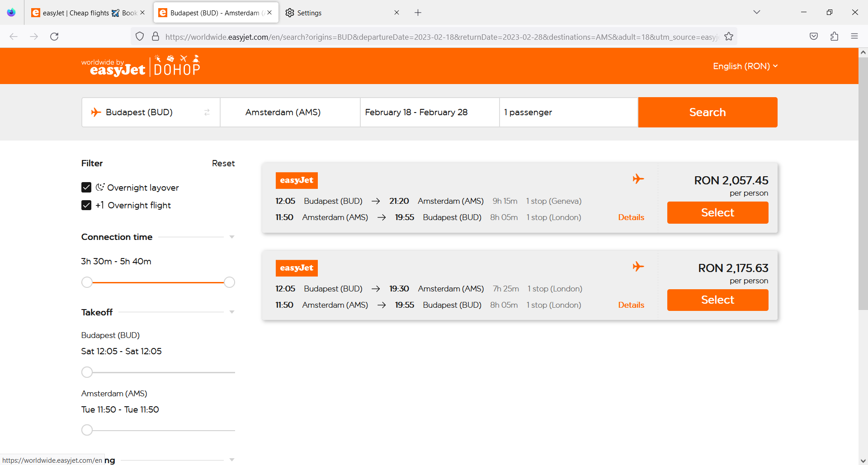868x465 pixels.
Task: Collapse the Takeoff filter section
Action: [x=231, y=312]
